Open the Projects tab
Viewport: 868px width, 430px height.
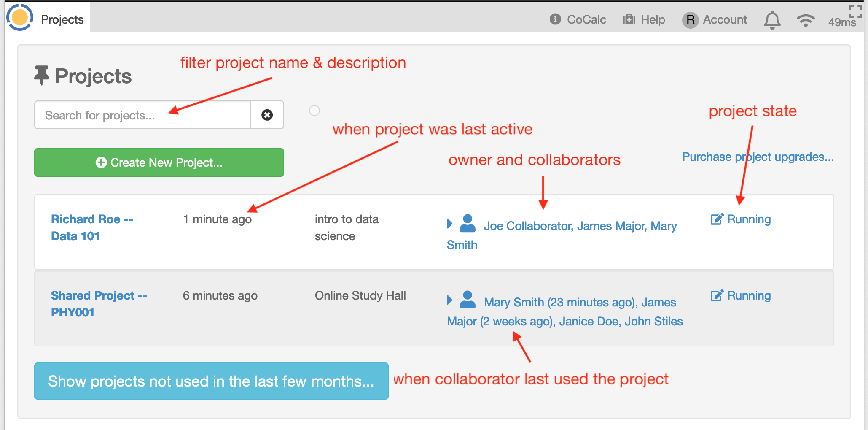coord(62,19)
